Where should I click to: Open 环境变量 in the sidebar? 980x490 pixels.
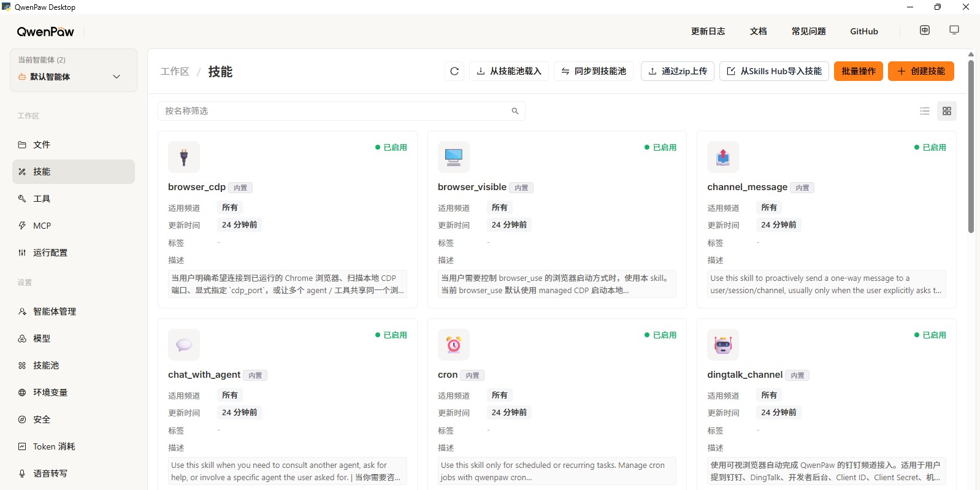(74, 392)
